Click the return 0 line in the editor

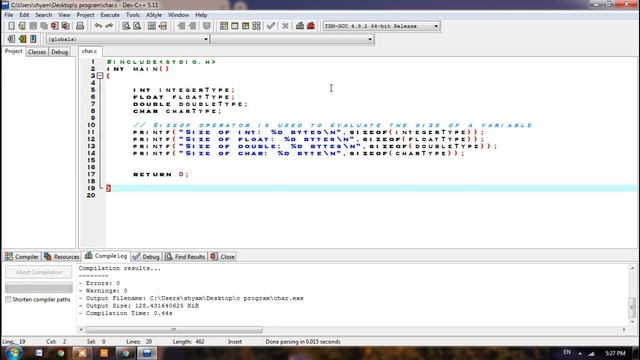pyautogui.click(x=161, y=174)
